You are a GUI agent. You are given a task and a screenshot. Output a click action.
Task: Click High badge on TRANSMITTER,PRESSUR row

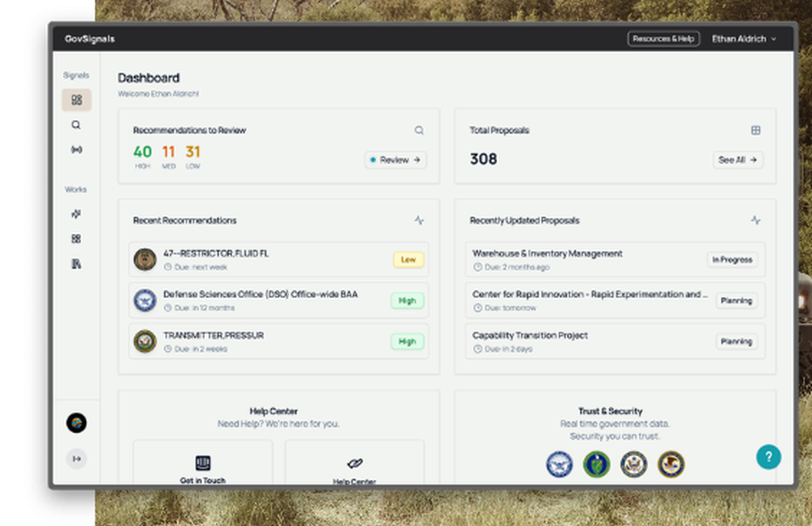pos(408,342)
